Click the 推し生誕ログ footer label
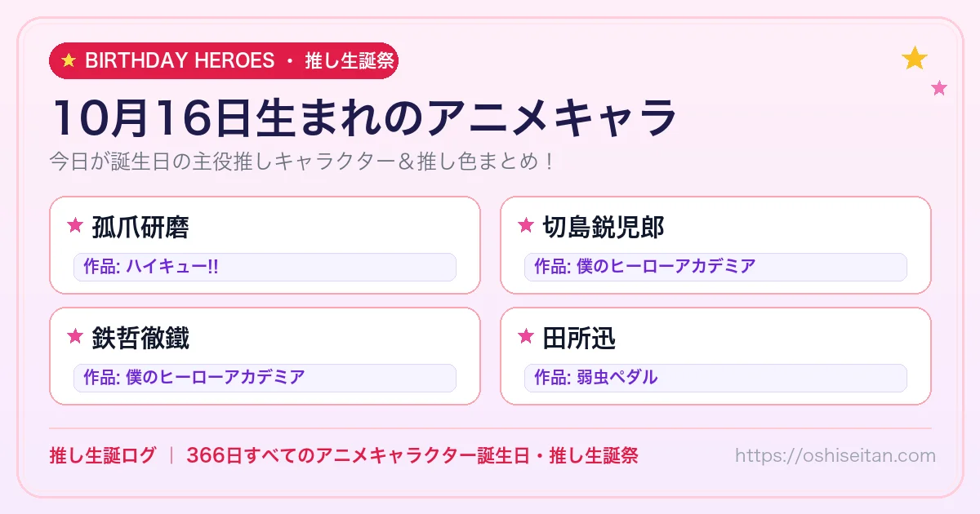This screenshot has width=980, height=514. pos(102,455)
